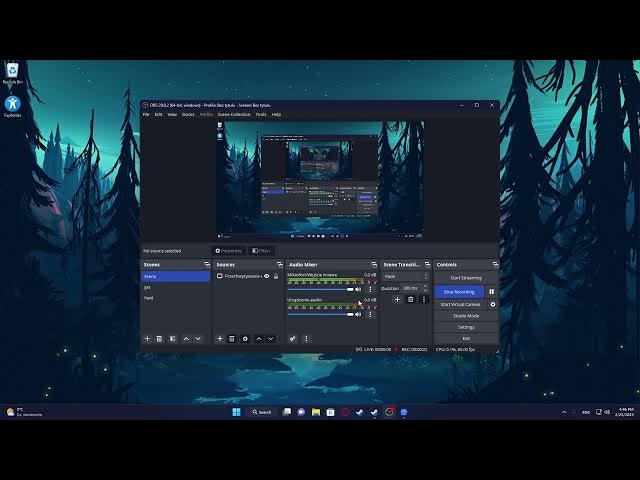Pop out the Sources dock

click(x=280, y=265)
